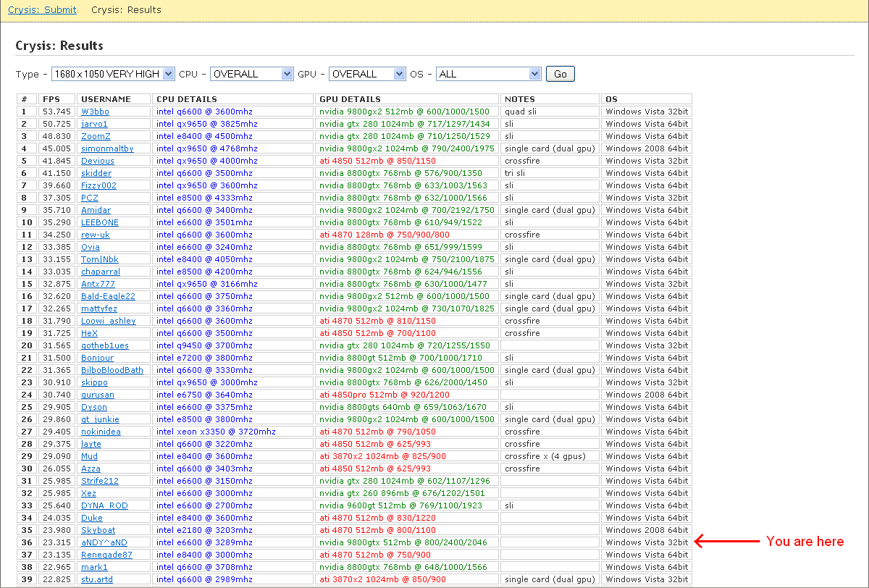Select the 'Crysis: Results' page heading
869x588 pixels.
pos(59,46)
